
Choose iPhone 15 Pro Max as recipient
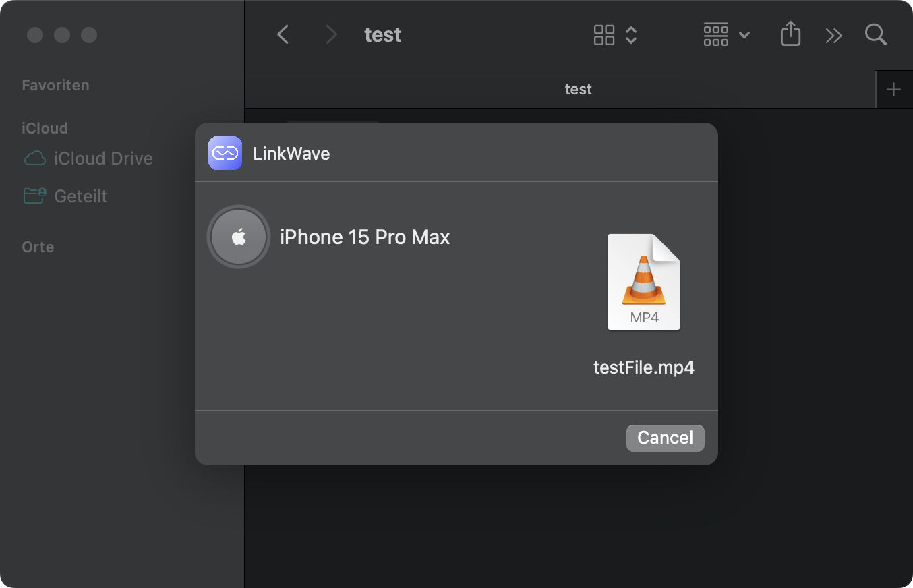[x=364, y=237]
